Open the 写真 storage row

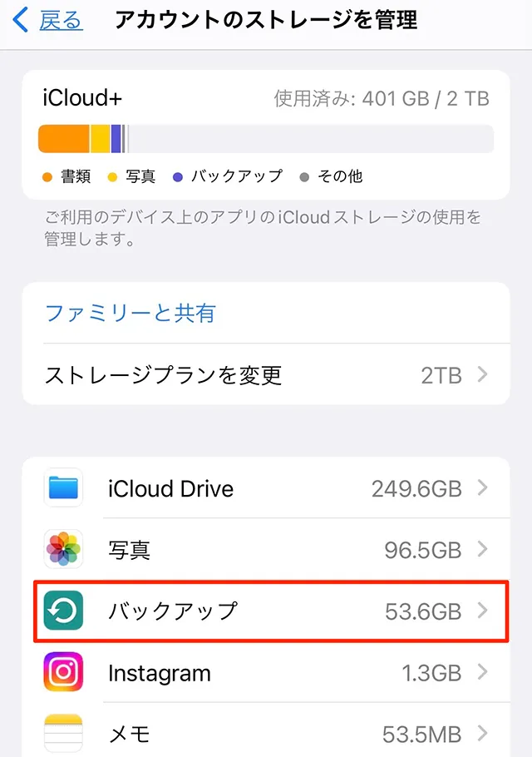pyautogui.click(x=249, y=550)
